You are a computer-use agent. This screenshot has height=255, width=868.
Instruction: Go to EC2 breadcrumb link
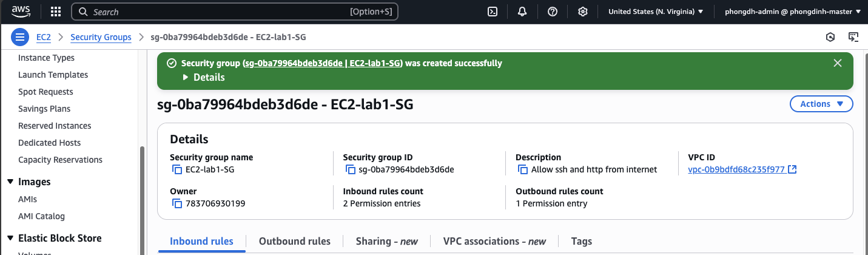(44, 37)
